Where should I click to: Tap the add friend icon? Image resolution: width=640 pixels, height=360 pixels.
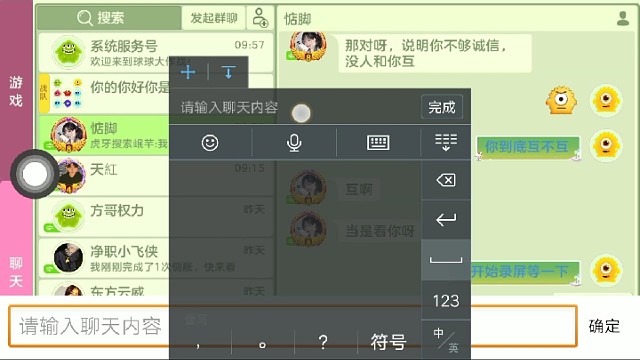(x=260, y=18)
